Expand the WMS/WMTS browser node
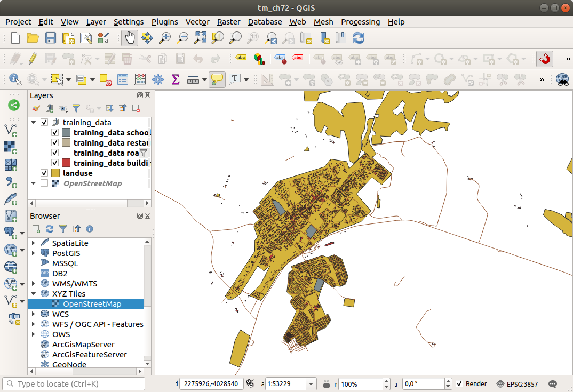This screenshot has width=573, height=392. pos(34,284)
